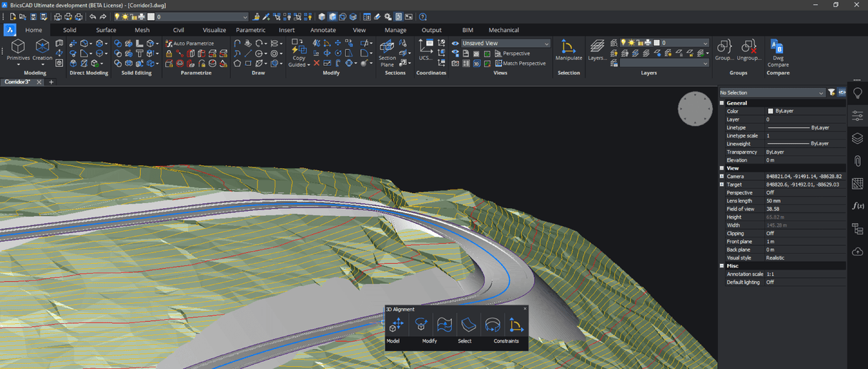Open the BricsCAD application menu logo
The height and width of the screenshot is (369, 868).
(10, 30)
